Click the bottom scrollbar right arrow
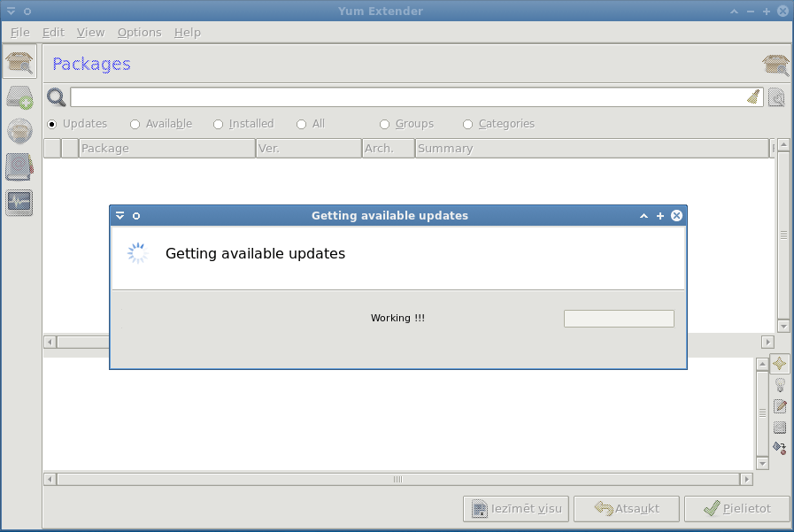Image resolution: width=794 pixels, height=532 pixels. (746, 480)
